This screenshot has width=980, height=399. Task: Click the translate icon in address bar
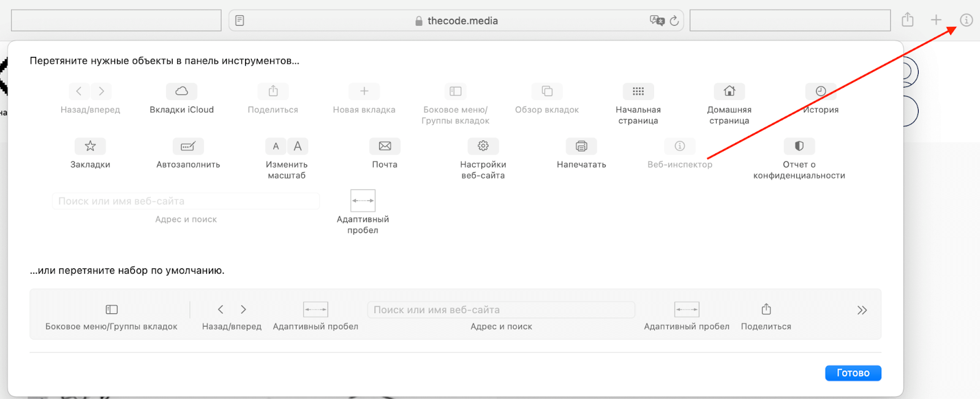click(657, 21)
